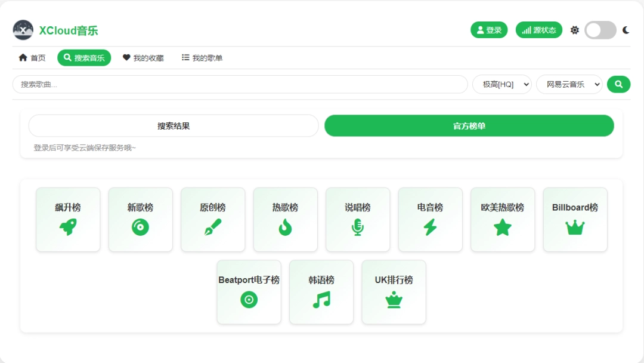Focus the 搜索歌曲 search field
644x363 pixels.
coord(239,84)
